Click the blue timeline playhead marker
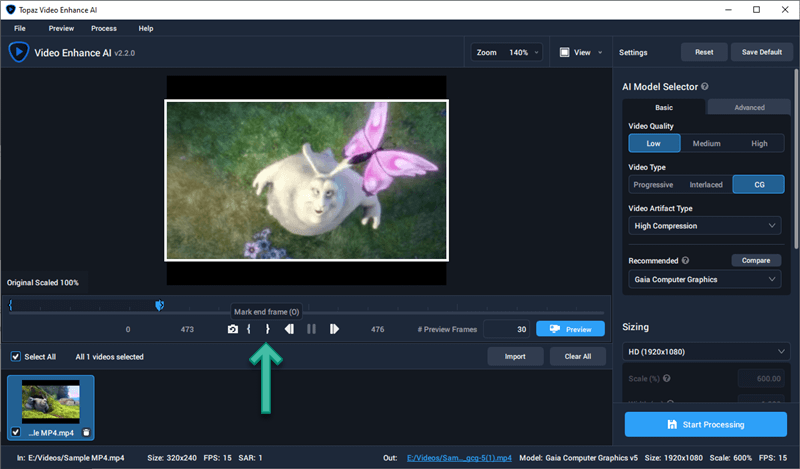The height and width of the screenshot is (469, 800). [x=160, y=305]
